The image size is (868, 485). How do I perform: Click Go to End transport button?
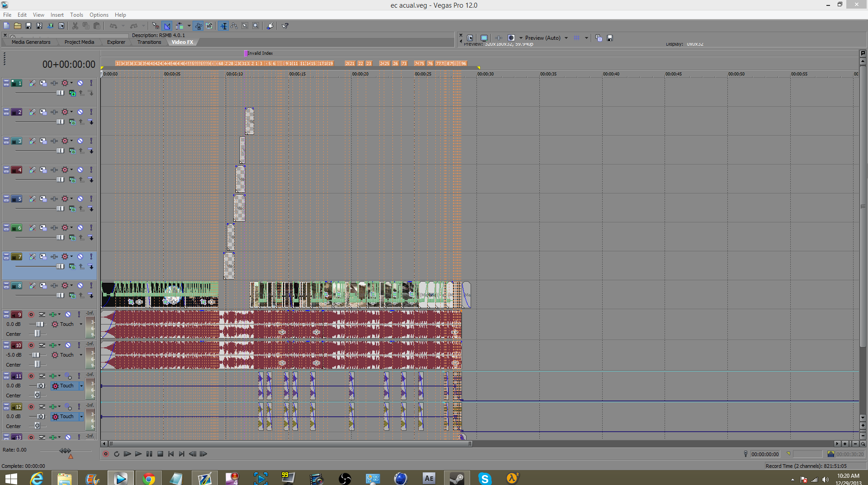(x=182, y=454)
